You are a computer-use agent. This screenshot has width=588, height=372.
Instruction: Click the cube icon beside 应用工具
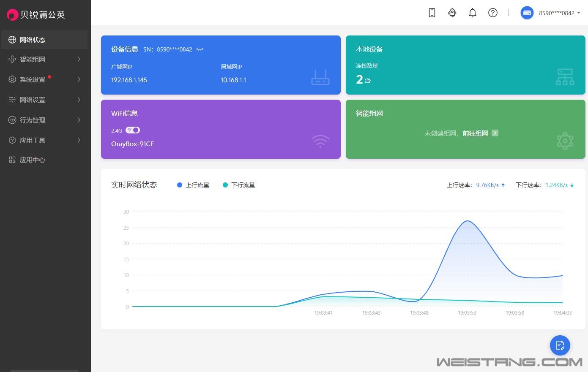coord(12,140)
